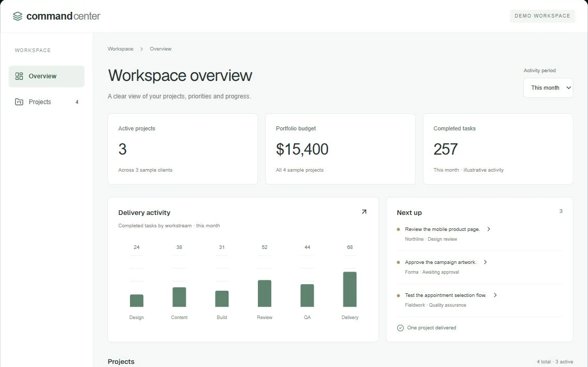The image size is (588, 367).
Task: Click chevron next to Review the mobile product page
Action: (488, 229)
